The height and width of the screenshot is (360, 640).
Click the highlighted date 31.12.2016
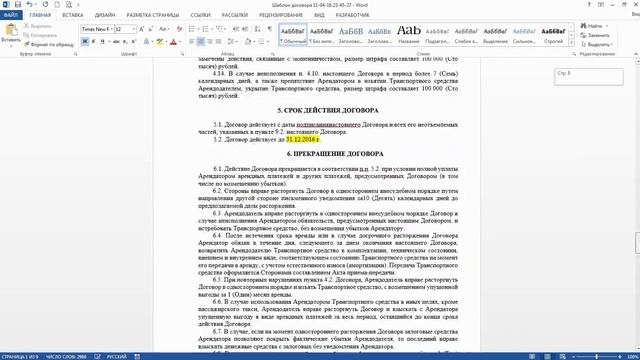point(303,140)
